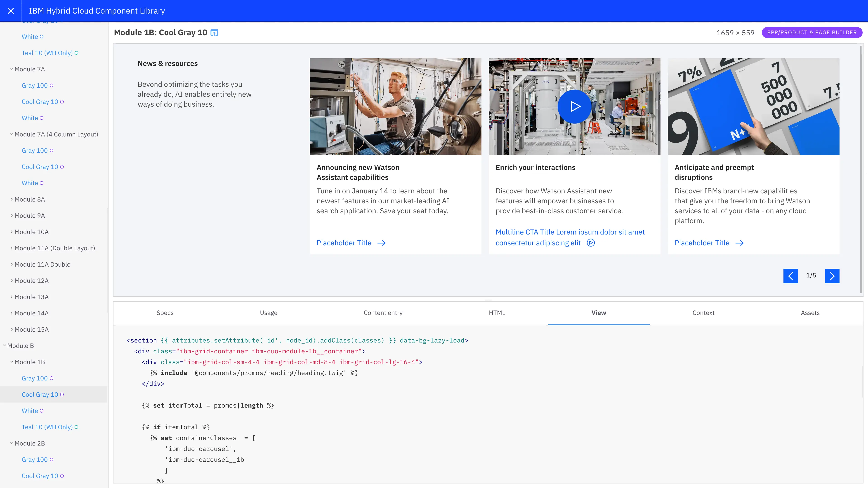Click the EPP/PRODUCT & PAGE BUILDER badge

pos(812,32)
